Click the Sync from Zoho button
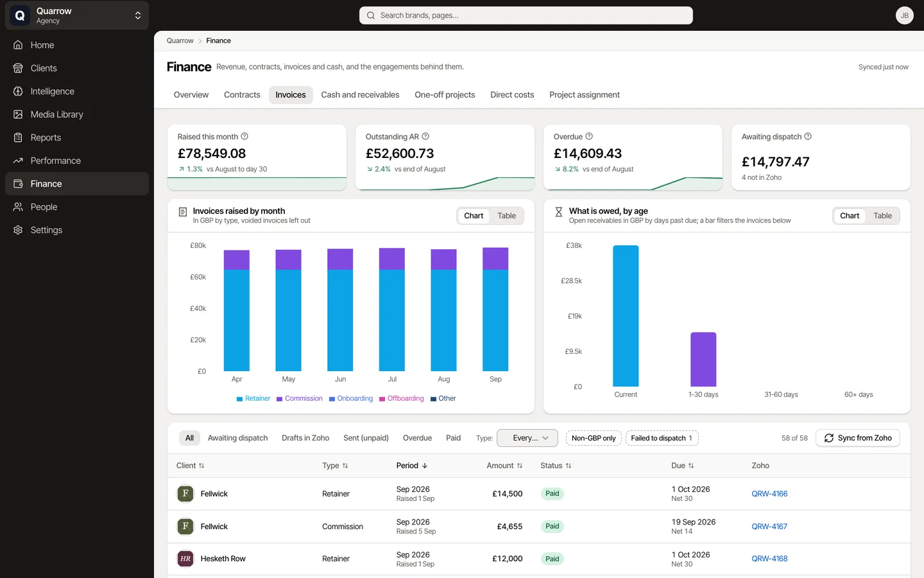Viewport: 924px width, 578px height. pyautogui.click(x=858, y=438)
